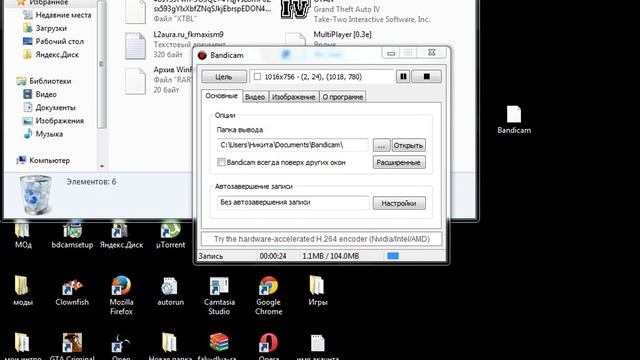The height and width of the screenshot is (360, 640).
Task: Click the Recycle Bin icon in details pane
Action: click(x=36, y=195)
